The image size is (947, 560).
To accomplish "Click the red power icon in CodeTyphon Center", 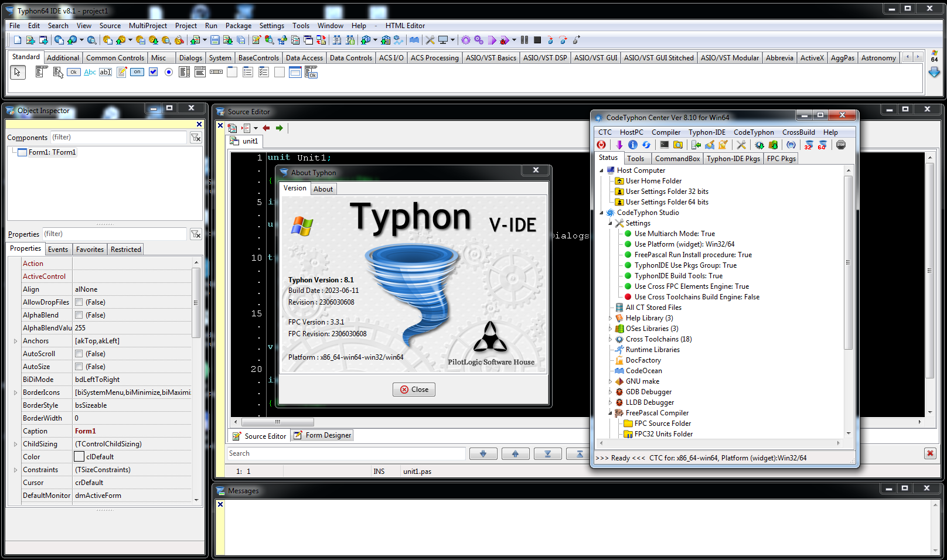I will point(602,145).
